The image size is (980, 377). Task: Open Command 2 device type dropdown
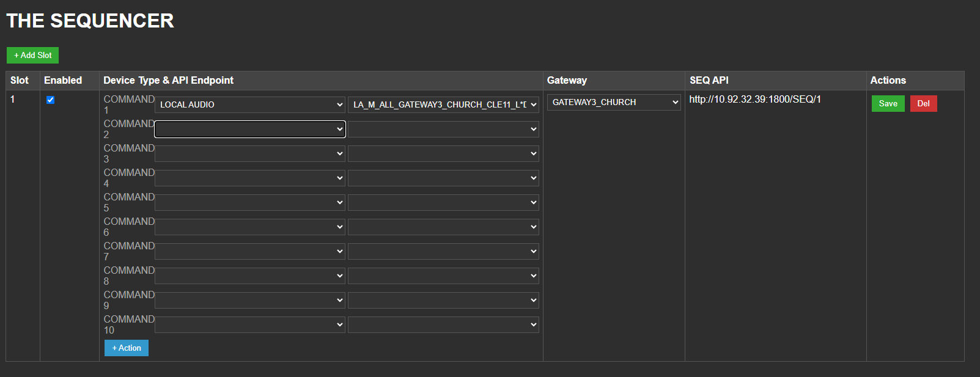[x=249, y=129]
